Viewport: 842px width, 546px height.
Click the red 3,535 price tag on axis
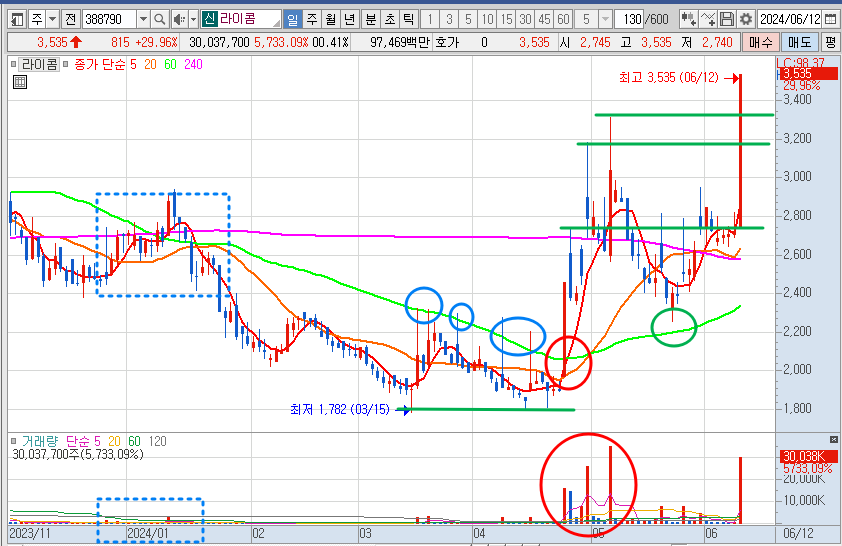pyautogui.click(x=807, y=74)
